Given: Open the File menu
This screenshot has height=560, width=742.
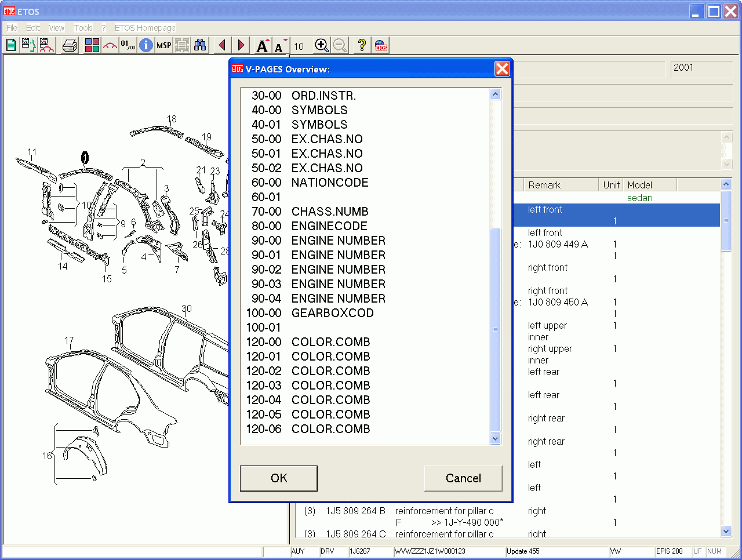Looking at the screenshot, I should click(12, 28).
